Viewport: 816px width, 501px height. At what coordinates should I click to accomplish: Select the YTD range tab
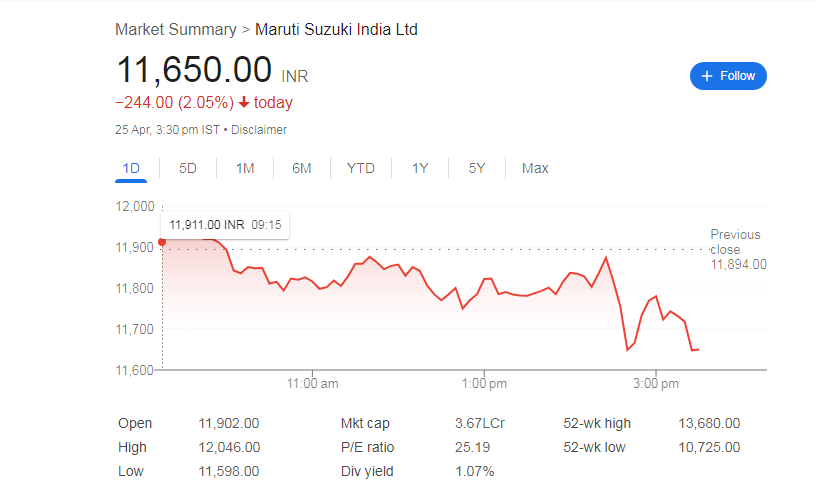(x=361, y=169)
